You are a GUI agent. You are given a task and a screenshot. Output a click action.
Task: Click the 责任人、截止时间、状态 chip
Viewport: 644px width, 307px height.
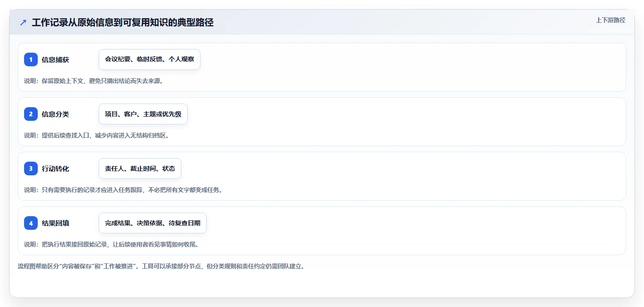[x=140, y=168]
